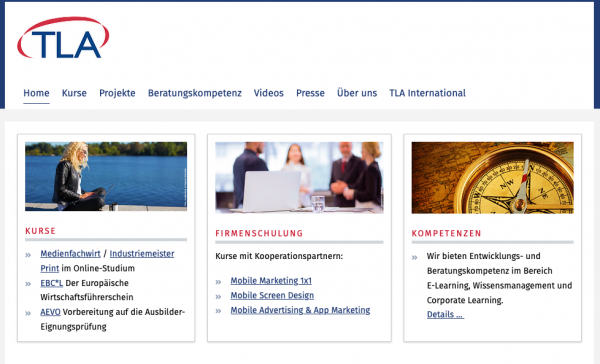The image size is (600, 364).
Task: Open the Home menu item
Action: (x=36, y=93)
